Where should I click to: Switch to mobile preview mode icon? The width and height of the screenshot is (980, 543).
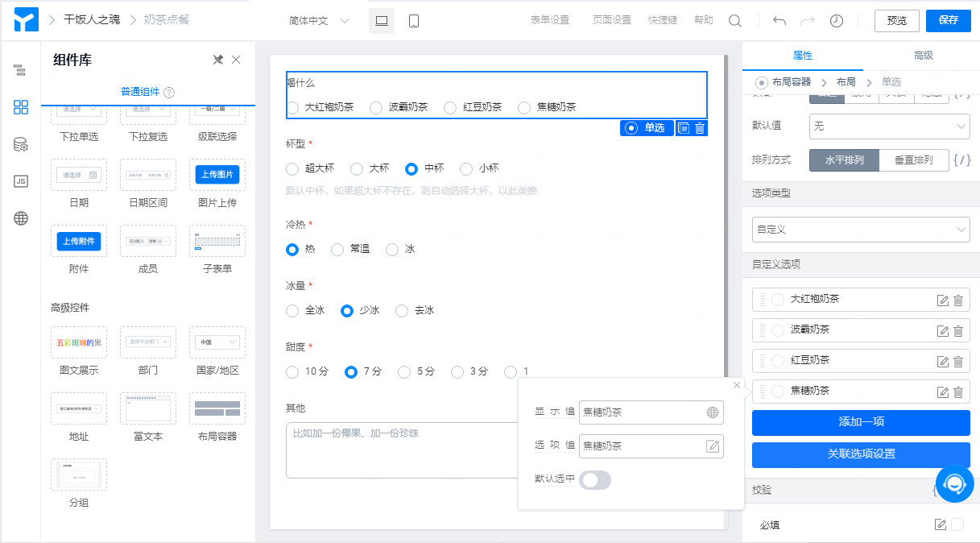pyautogui.click(x=413, y=21)
